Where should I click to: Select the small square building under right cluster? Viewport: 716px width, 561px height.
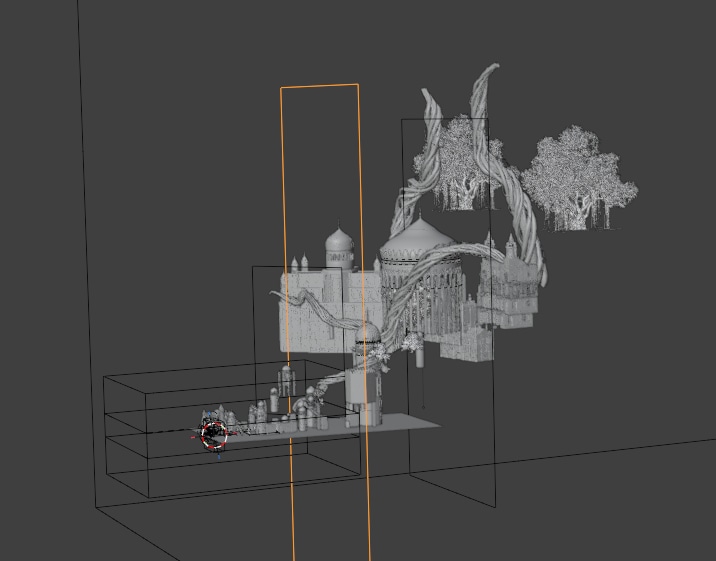pos(467,345)
